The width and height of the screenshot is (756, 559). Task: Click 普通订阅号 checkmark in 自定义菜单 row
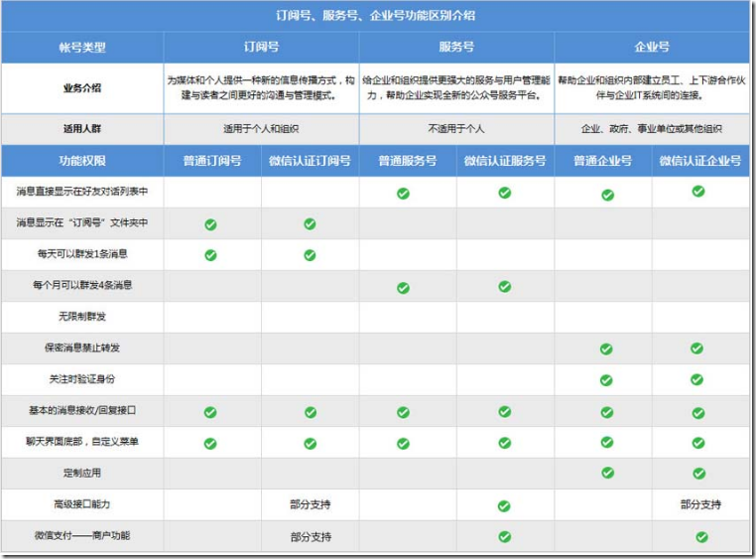[x=210, y=444]
